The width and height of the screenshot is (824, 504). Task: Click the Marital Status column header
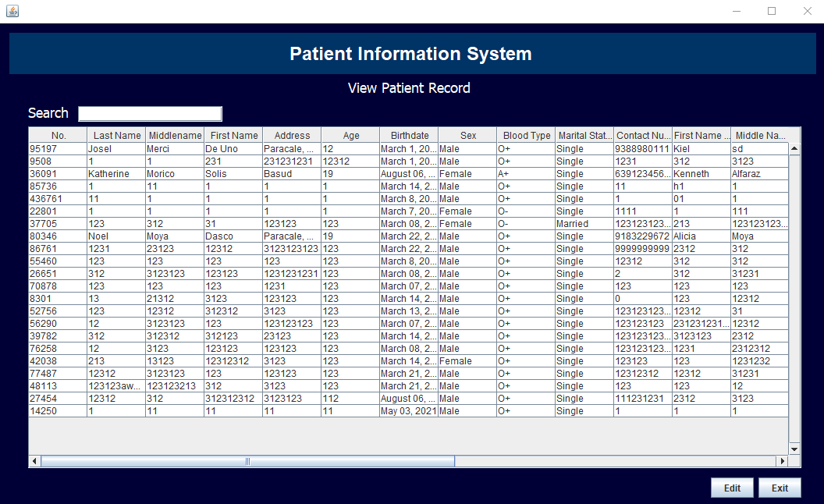tap(583, 134)
